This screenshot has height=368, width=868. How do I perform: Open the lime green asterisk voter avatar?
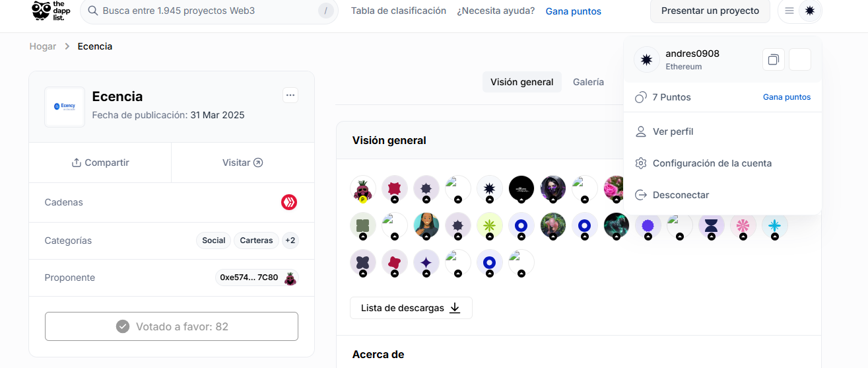click(490, 226)
